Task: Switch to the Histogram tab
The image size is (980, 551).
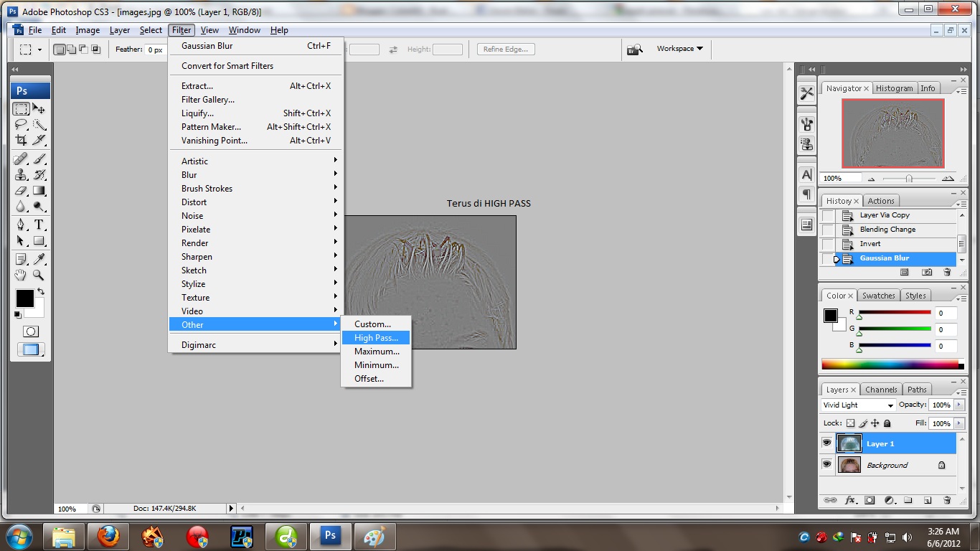Action: pyautogui.click(x=894, y=88)
